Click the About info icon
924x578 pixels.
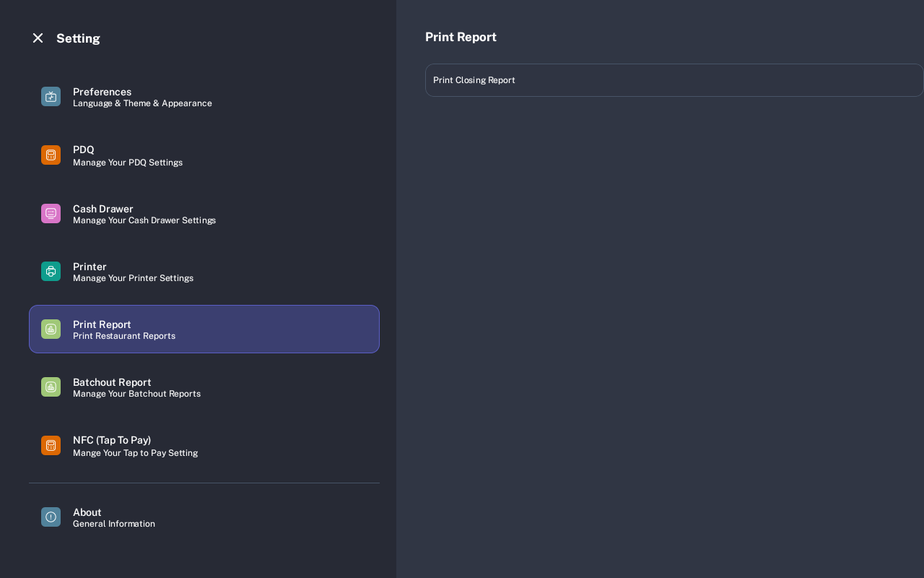coord(51,517)
